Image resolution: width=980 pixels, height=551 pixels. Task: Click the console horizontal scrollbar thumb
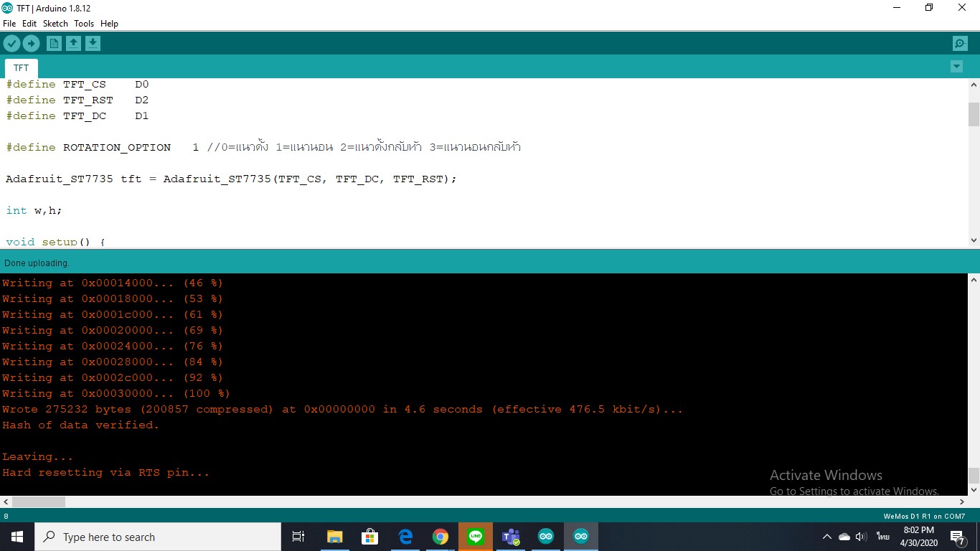[39, 502]
